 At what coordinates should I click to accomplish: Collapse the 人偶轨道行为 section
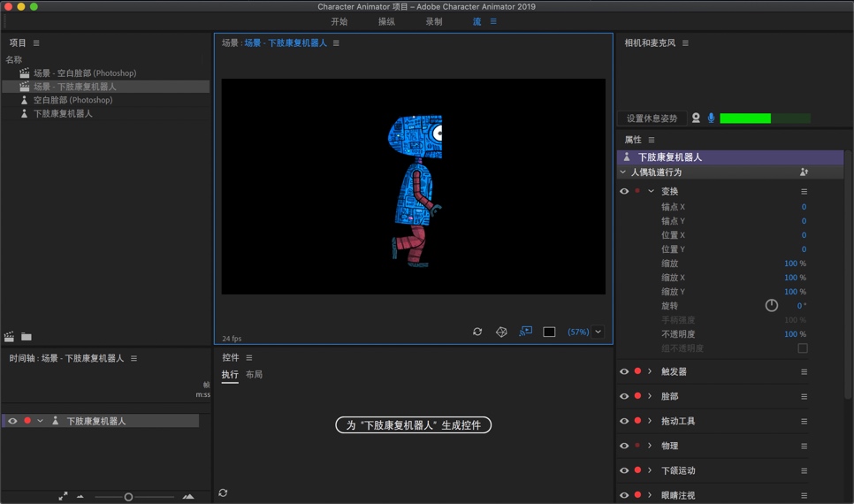coord(623,172)
